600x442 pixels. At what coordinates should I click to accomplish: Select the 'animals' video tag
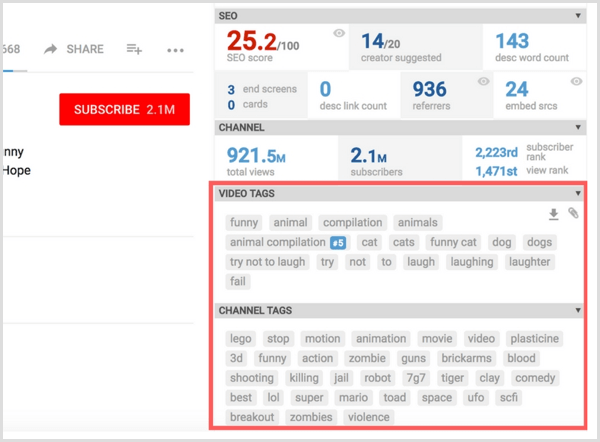(417, 222)
